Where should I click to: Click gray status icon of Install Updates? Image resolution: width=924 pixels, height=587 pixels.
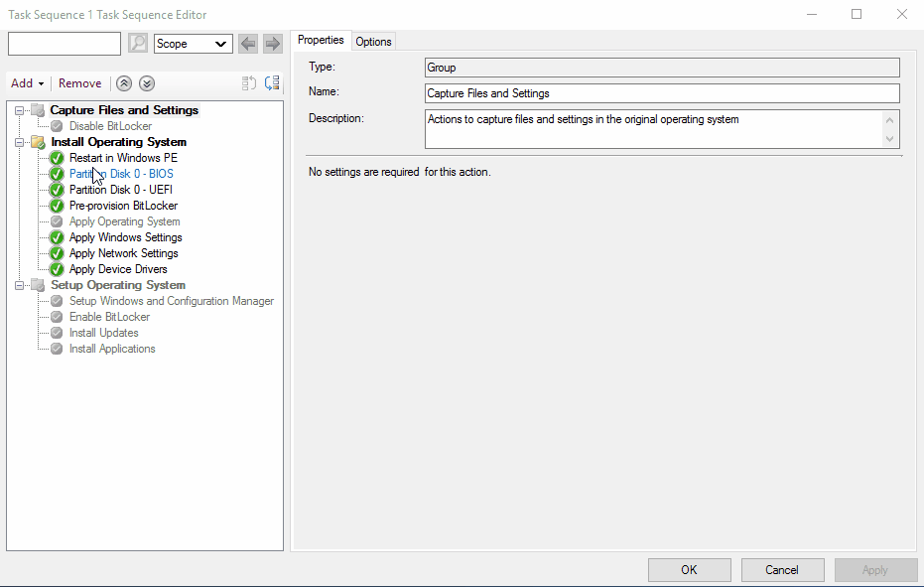coord(57,333)
